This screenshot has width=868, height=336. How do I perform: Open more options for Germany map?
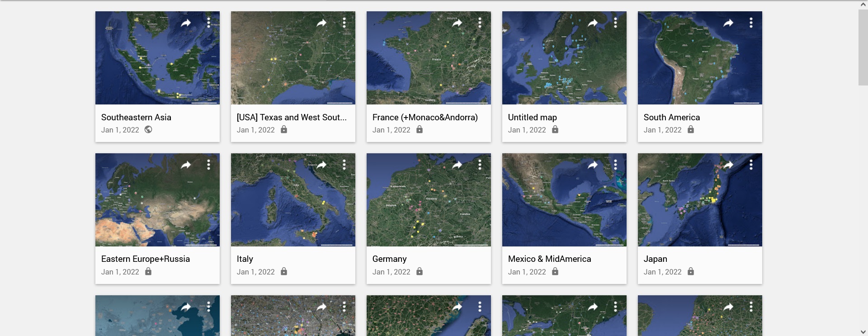(x=480, y=165)
